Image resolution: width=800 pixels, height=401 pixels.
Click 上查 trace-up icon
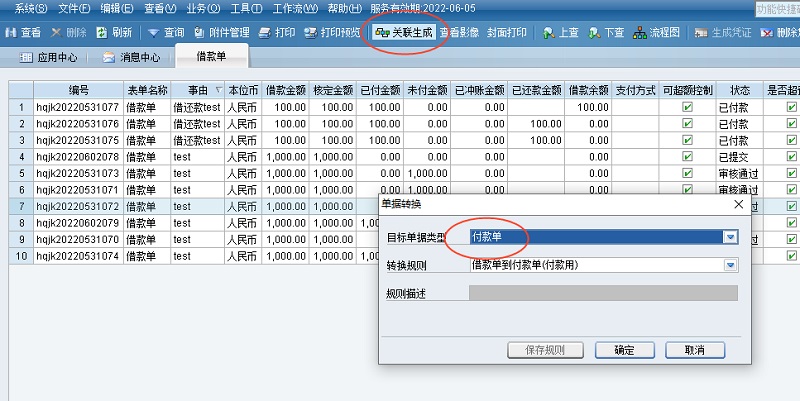point(550,32)
